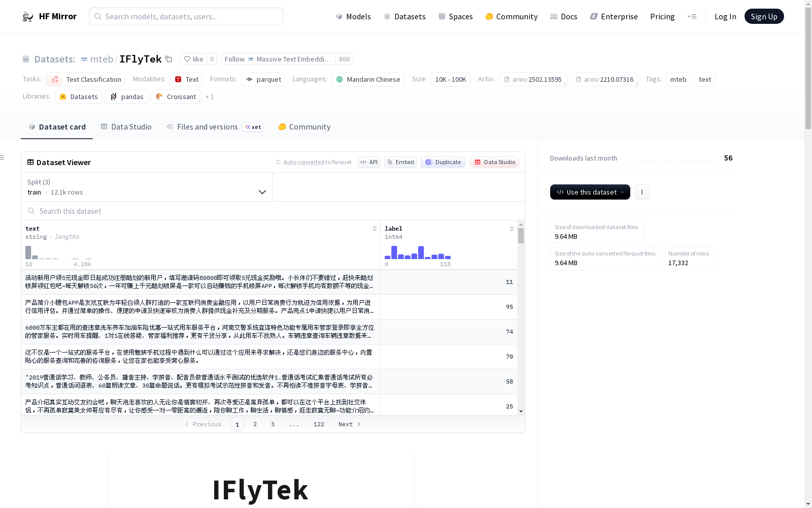Focus the Search this dataset field
Viewport: 812px width, 508px height.
click(x=273, y=211)
